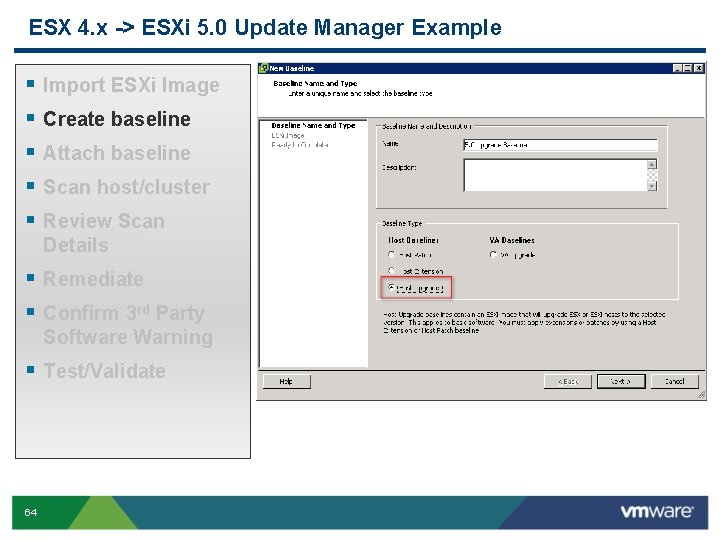Open the Baseline Name and Type wizard step
The width and height of the screenshot is (720, 540).
(313, 125)
